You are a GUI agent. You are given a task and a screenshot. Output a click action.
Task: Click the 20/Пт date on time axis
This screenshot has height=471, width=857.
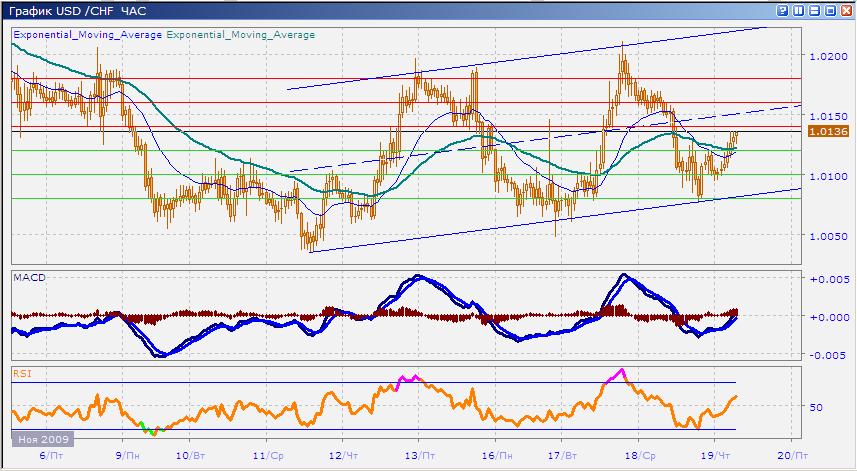coord(790,453)
